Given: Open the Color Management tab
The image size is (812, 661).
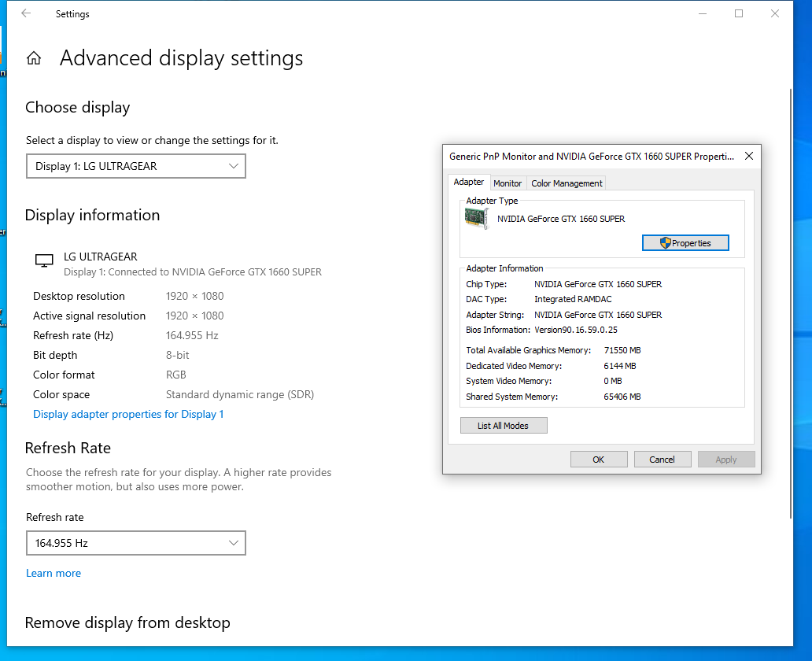Looking at the screenshot, I should click(x=567, y=183).
